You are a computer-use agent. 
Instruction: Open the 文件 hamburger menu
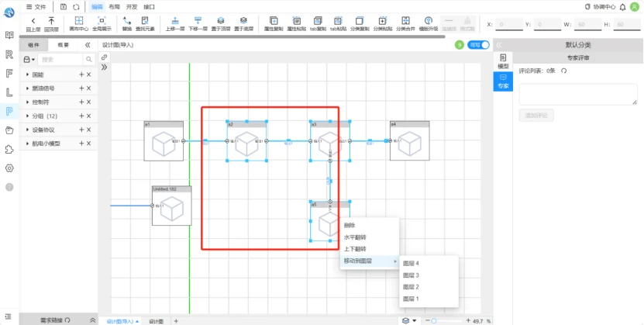click(36, 7)
